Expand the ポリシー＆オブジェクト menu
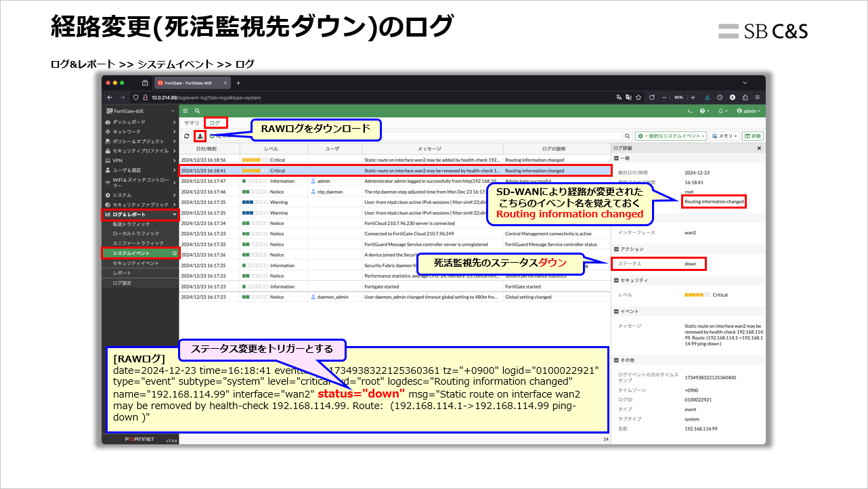Image resolution: width=868 pixels, height=489 pixels. pyautogui.click(x=140, y=141)
